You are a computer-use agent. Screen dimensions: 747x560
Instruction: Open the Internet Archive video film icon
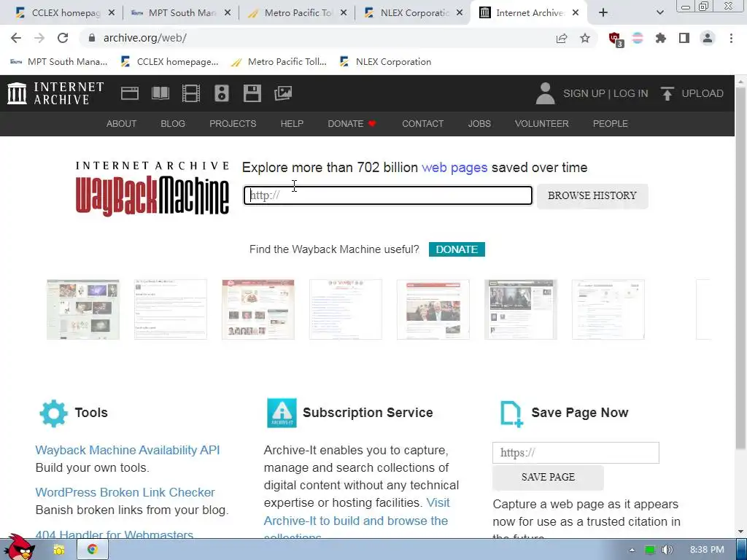click(x=191, y=93)
